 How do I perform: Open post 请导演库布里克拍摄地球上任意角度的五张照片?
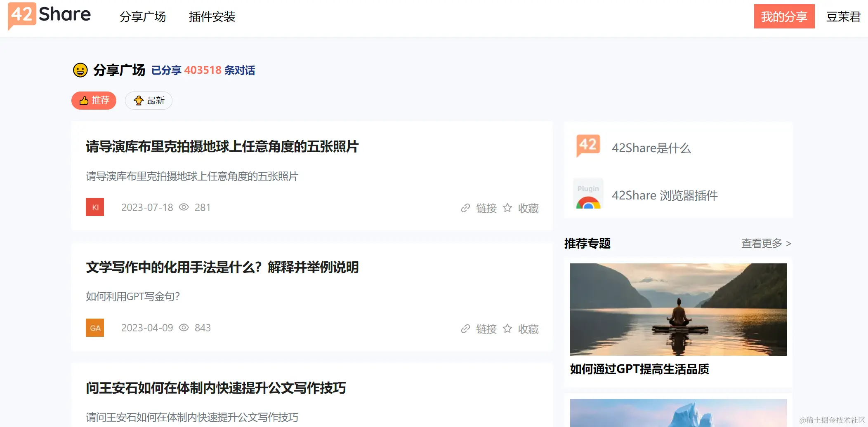point(222,147)
